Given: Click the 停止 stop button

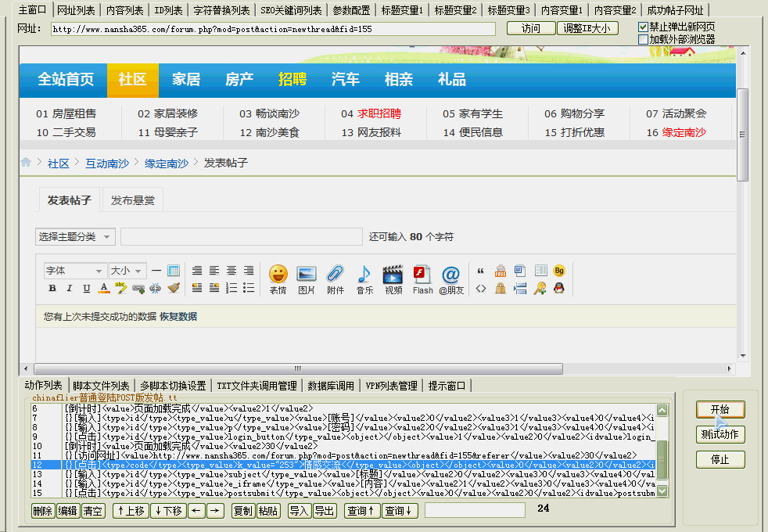Looking at the screenshot, I should coord(720,459).
